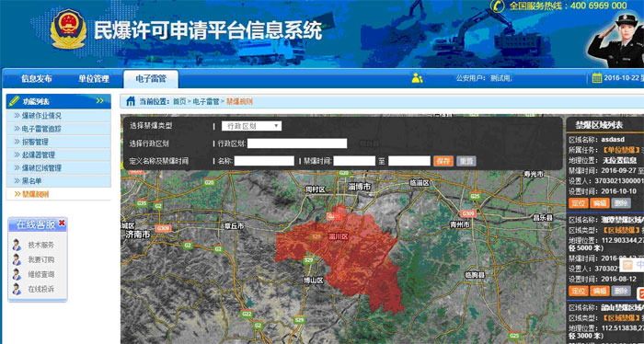Switch to the 信息发布 tab
The image size is (644, 344).
pyautogui.click(x=37, y=79)
